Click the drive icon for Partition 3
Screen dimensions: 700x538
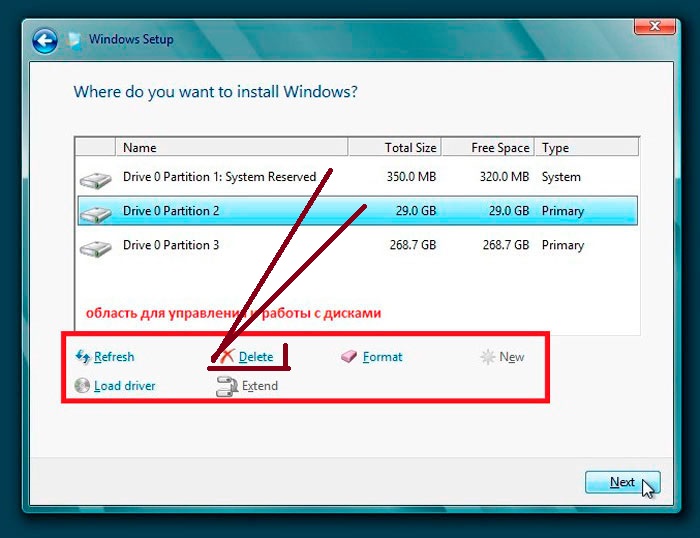pyautogui.click(x=96, y=248)
